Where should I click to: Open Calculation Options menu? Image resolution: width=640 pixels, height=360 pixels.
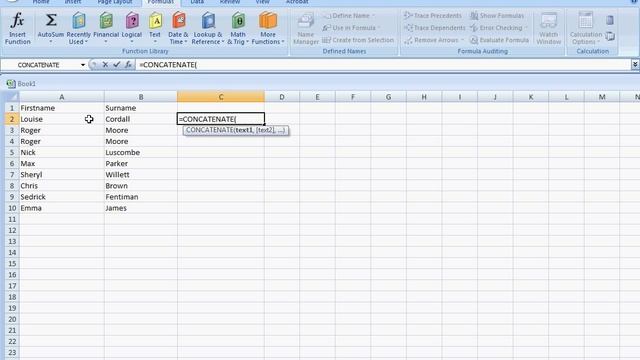point(586,29)
